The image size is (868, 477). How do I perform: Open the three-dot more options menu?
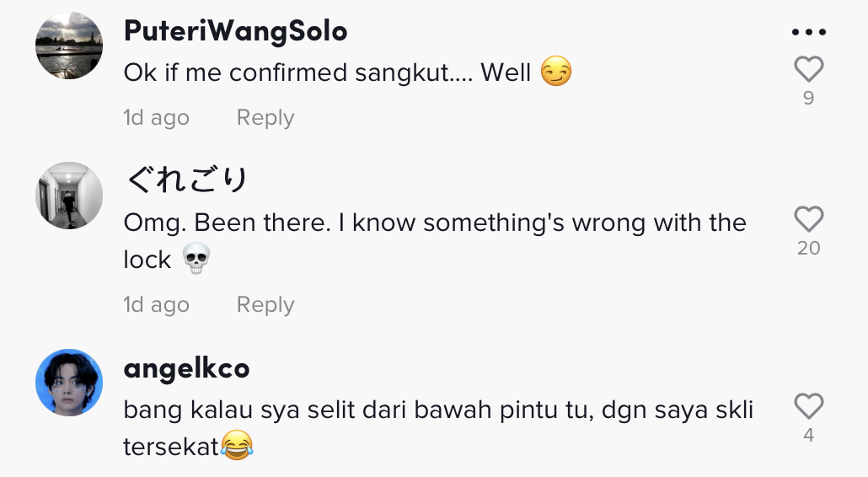[x=809, y=33]
